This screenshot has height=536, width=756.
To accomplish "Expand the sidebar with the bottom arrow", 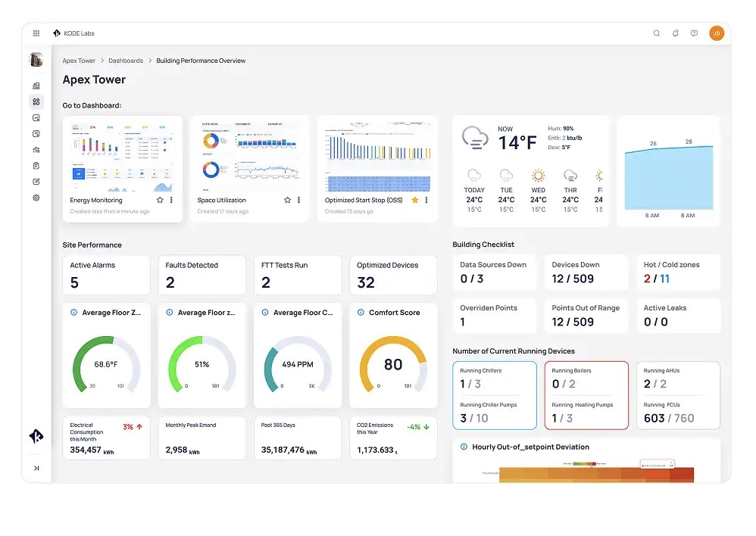I will (36, 468).
